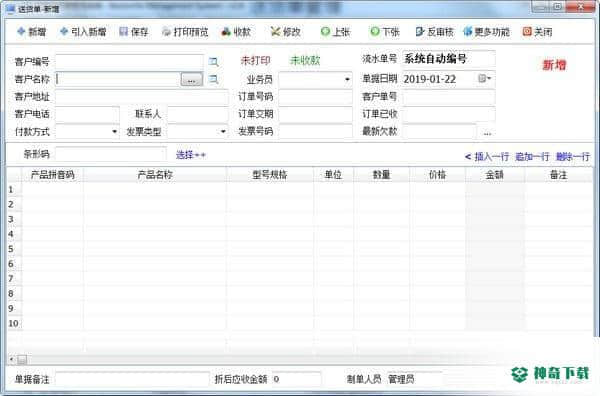600x396 pixels.
Task: Click the grid's horizontal scrollbar left arrow
Action: click(11, 359)
